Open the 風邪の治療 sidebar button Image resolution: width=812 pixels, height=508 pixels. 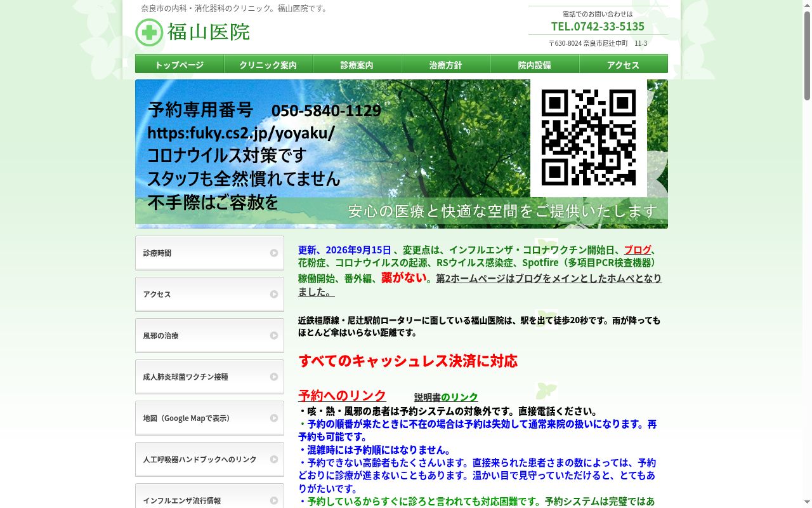pyautogui.click(x=209, y=335)
